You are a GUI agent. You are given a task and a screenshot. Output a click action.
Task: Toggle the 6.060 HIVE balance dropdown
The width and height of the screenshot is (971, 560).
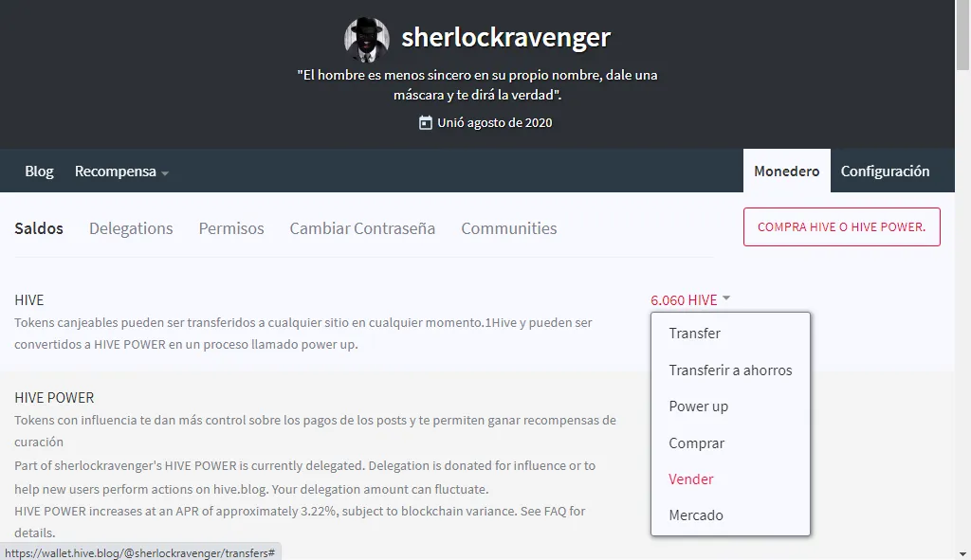pyautogui.click(x=690, y=300)
